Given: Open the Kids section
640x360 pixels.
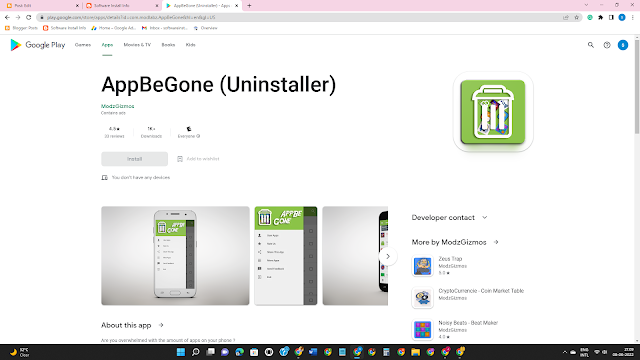Looking at the screenshot, I should tap(191, 45).
